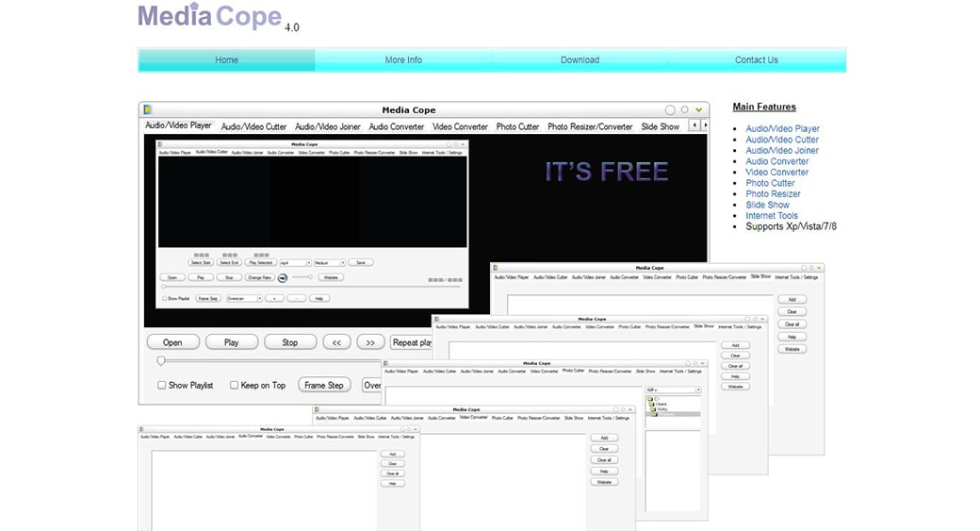The image size is (980, 531).
Task: Click the Media Cope logo in page header
Action: click(209, 17)
